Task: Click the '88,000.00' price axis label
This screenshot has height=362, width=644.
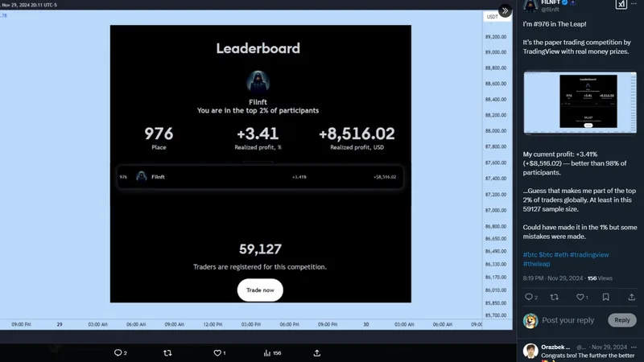Action: (x=496, y=130)
